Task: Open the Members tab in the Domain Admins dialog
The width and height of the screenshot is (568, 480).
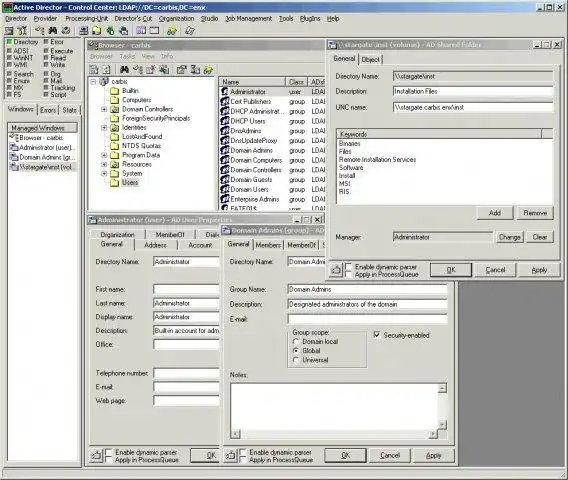Action: pos(268,245)
